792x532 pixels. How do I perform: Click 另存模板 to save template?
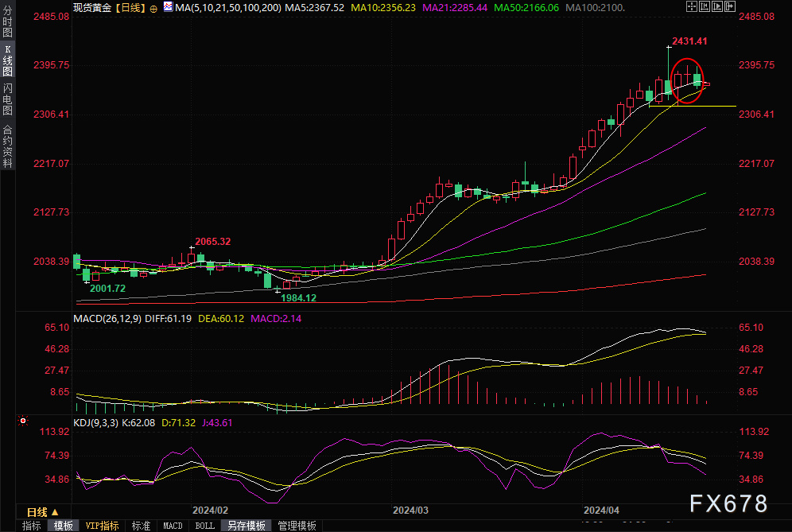click(x=246, y=526)
